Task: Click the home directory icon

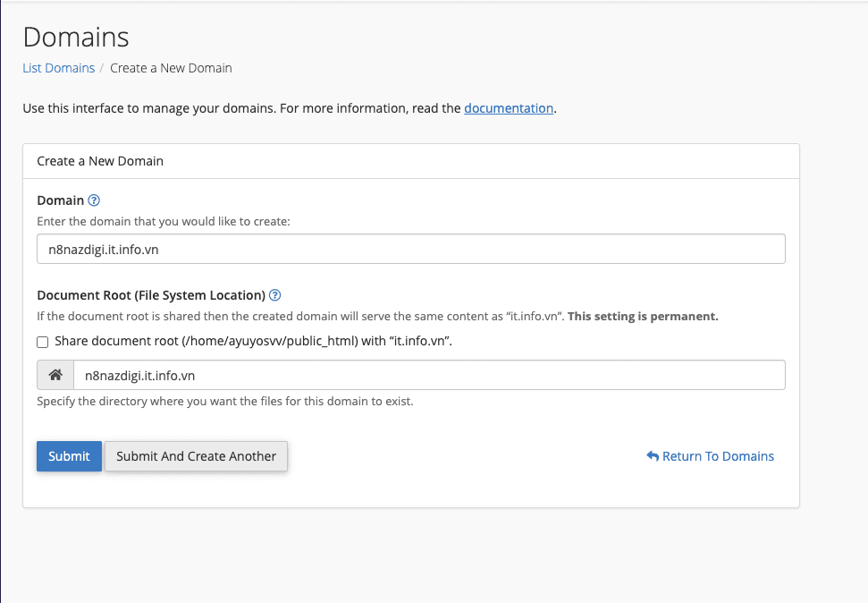Action: pyautogui.click(x=55, y=376)
